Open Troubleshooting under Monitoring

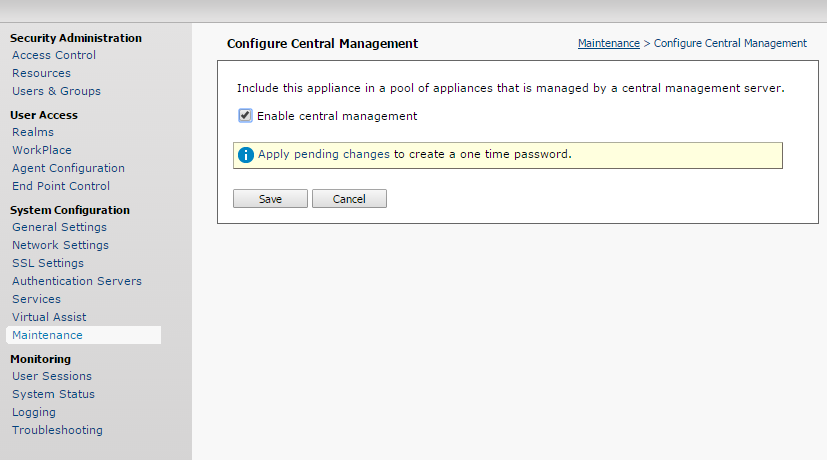[x=57, y=430]
